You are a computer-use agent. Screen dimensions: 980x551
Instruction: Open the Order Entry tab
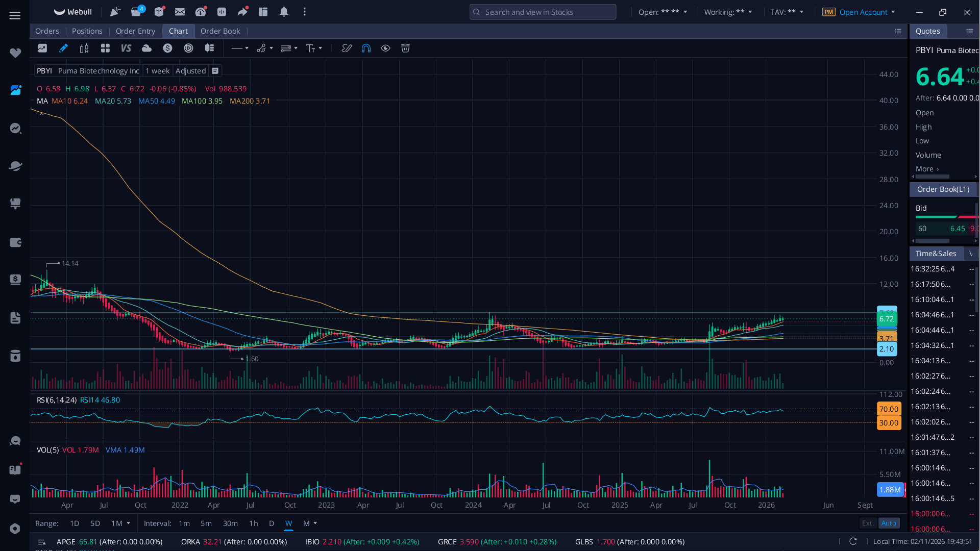click(x=135, y=31)
